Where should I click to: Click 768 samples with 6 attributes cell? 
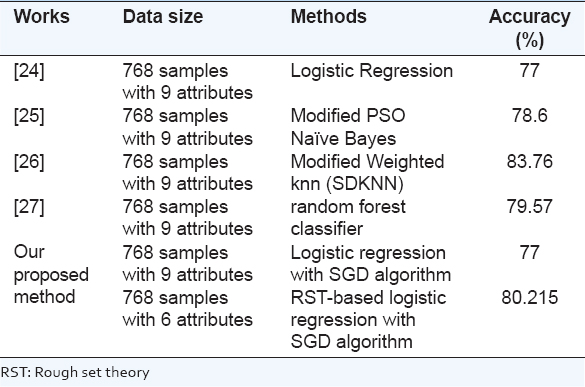[x=188, y=309]
